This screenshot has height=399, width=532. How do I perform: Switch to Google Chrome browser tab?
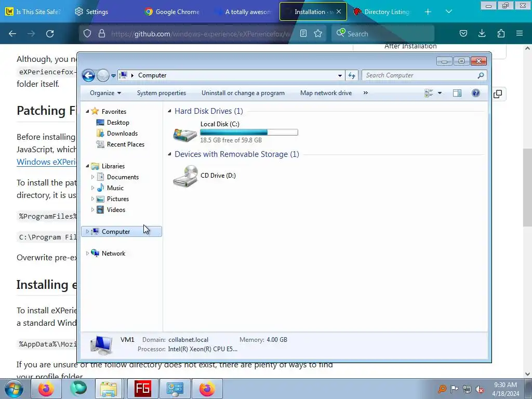172,11
